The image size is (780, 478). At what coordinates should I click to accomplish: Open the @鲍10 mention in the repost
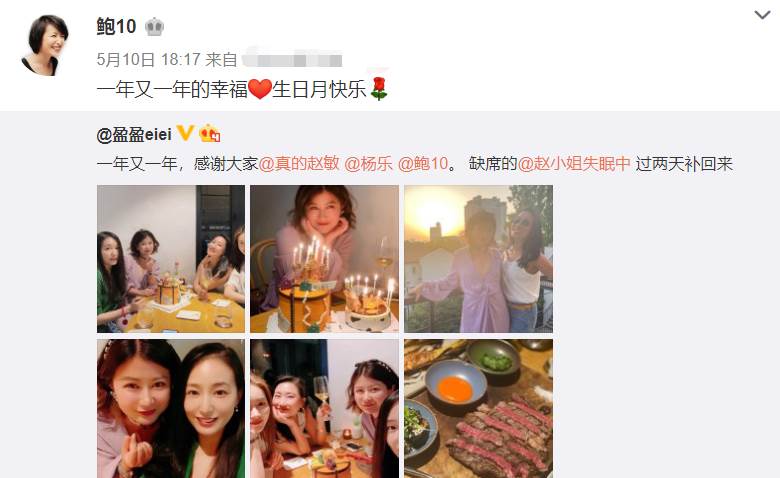(423, 164)
